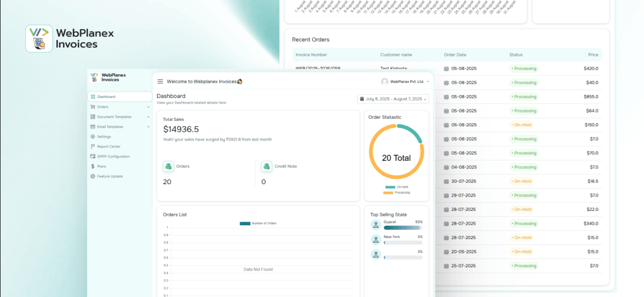This screenshot has width=644, height=297.
Task: Click the Gujarat location pin icon
Action: [x=376, y=225]
